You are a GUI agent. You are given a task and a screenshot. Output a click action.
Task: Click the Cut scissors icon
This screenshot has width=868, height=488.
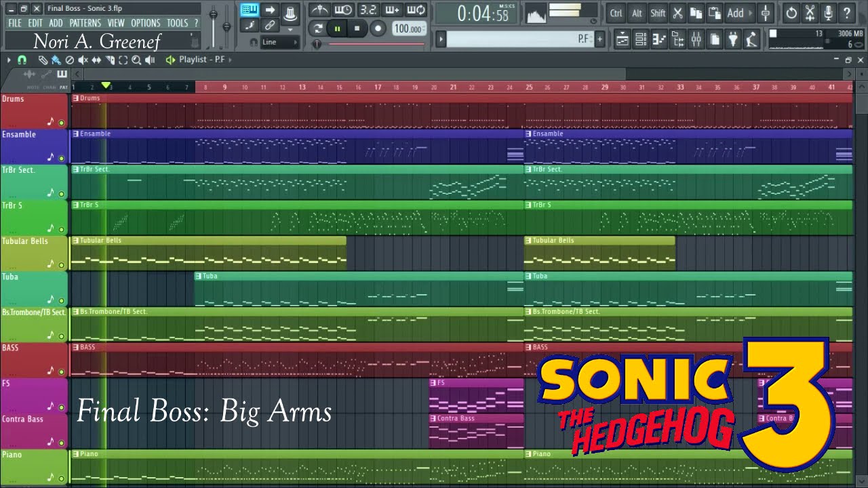(677, 13)
